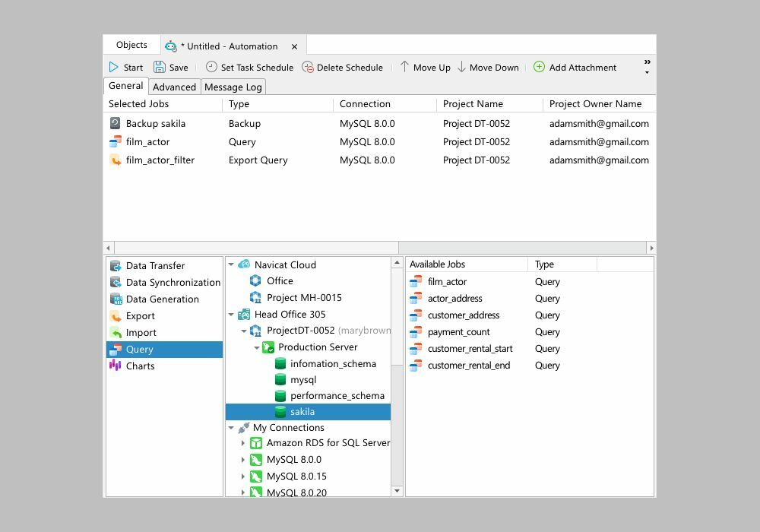Select the sakila database
Screen dimensions: 760x532
[x=309, y=412]
